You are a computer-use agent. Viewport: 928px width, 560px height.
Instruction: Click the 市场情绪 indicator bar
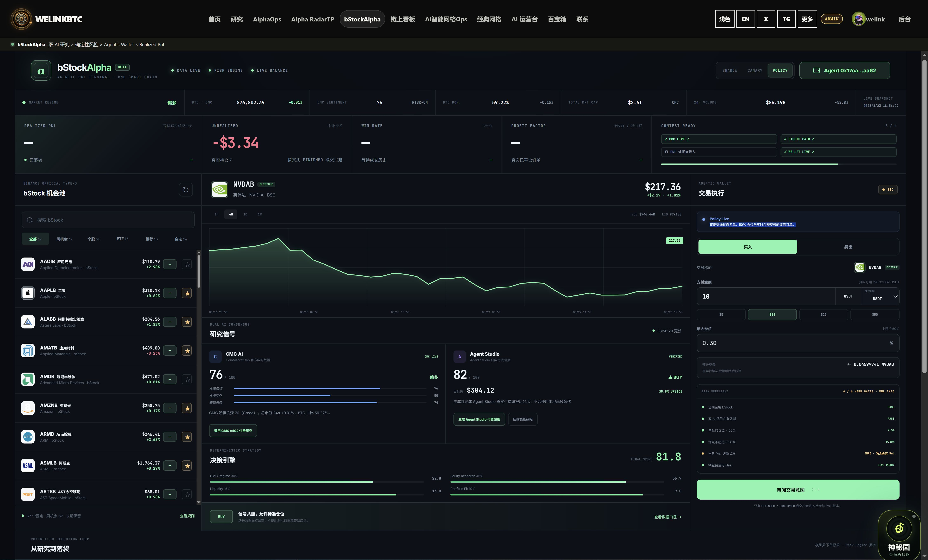pos(330,388)
